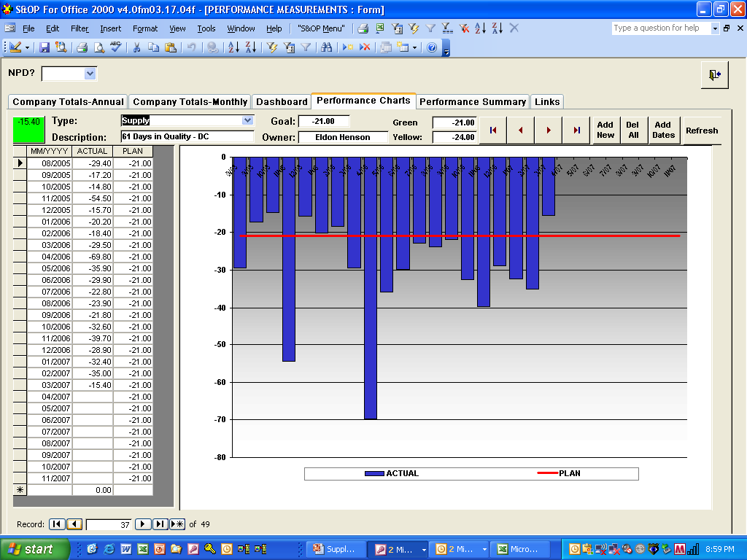
Task: Click the Refresh button
Action: pyautogui.click(x=702, y=130)
